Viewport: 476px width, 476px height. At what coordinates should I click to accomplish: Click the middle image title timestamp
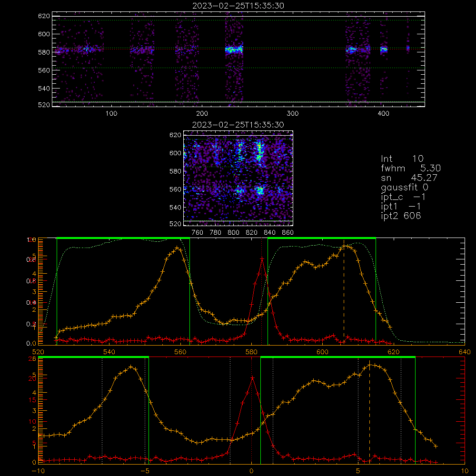click(x=238, y=125)
